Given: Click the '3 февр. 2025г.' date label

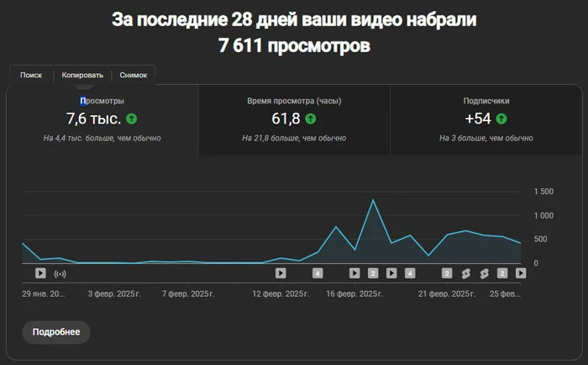Looking at the screenshot, I should click(114, 294).
